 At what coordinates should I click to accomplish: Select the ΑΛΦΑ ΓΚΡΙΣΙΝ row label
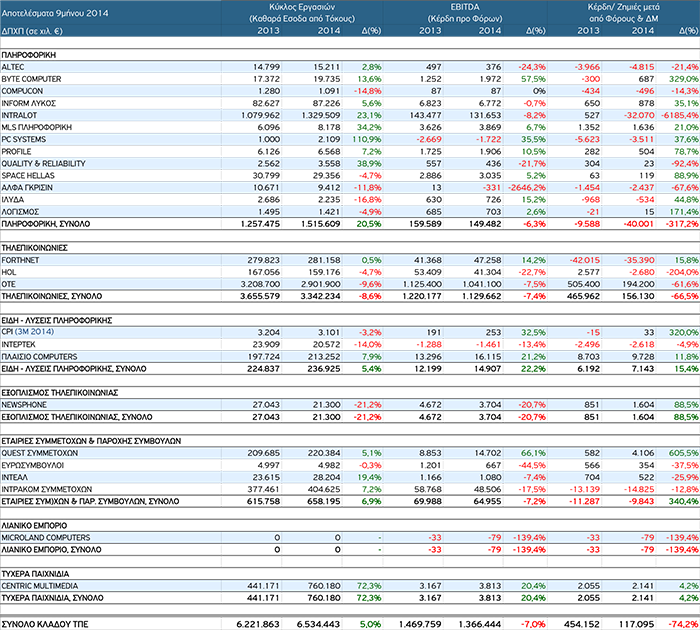27,188
